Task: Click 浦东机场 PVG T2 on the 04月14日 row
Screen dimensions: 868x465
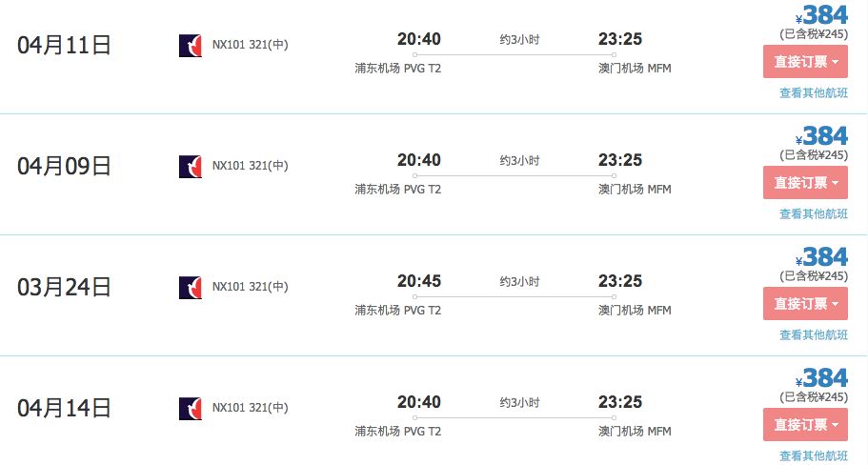Action: pyautogui.click(x=398, y=432)
